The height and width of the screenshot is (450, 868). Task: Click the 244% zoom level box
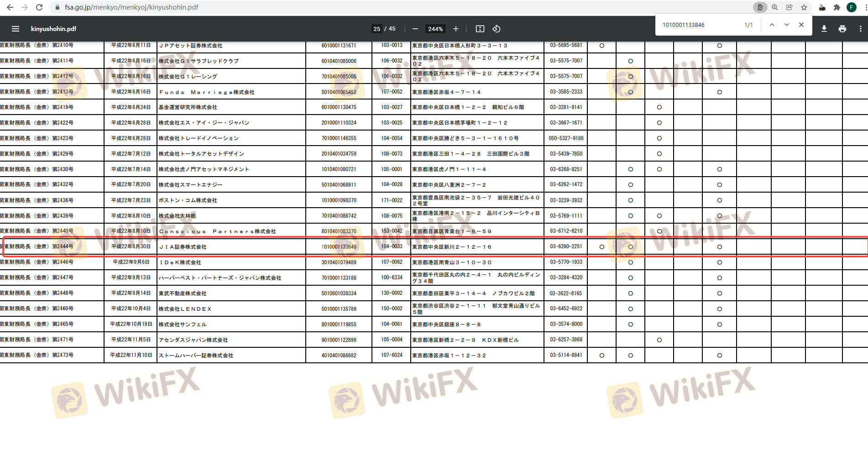tap(435, 29)
